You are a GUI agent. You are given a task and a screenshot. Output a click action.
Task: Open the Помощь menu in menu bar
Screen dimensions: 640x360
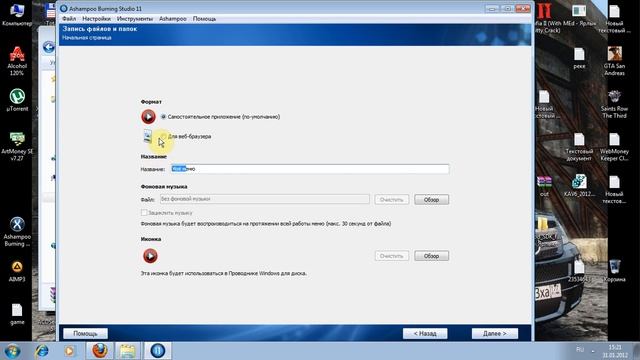[x=204, y=19]
